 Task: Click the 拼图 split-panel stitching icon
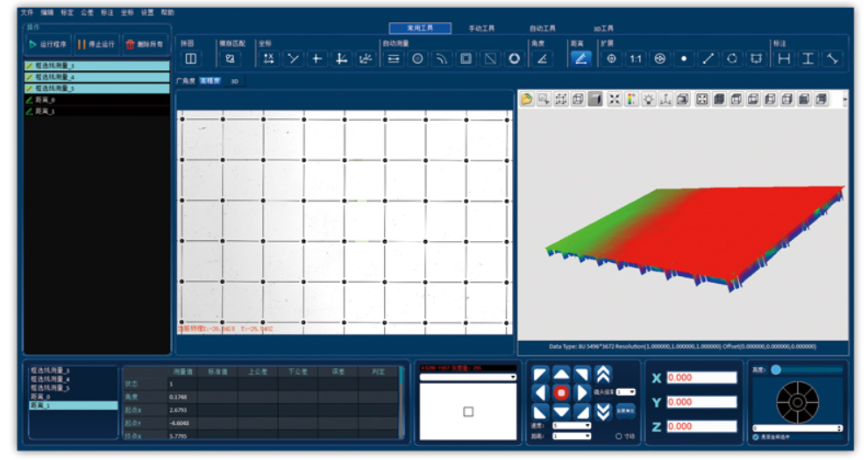[x=191, y=59]
